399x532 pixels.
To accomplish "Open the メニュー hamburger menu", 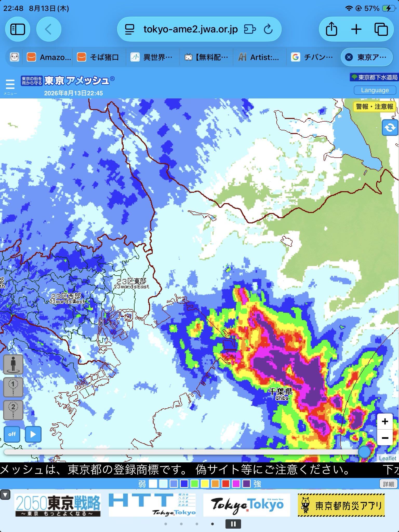I will pos(10,87).
